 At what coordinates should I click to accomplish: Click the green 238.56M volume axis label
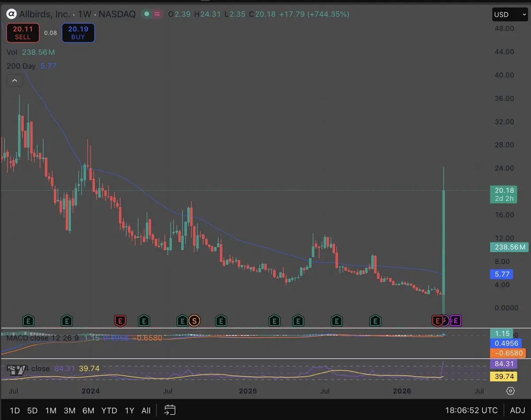pyautogui.click(x=509, y=247)
